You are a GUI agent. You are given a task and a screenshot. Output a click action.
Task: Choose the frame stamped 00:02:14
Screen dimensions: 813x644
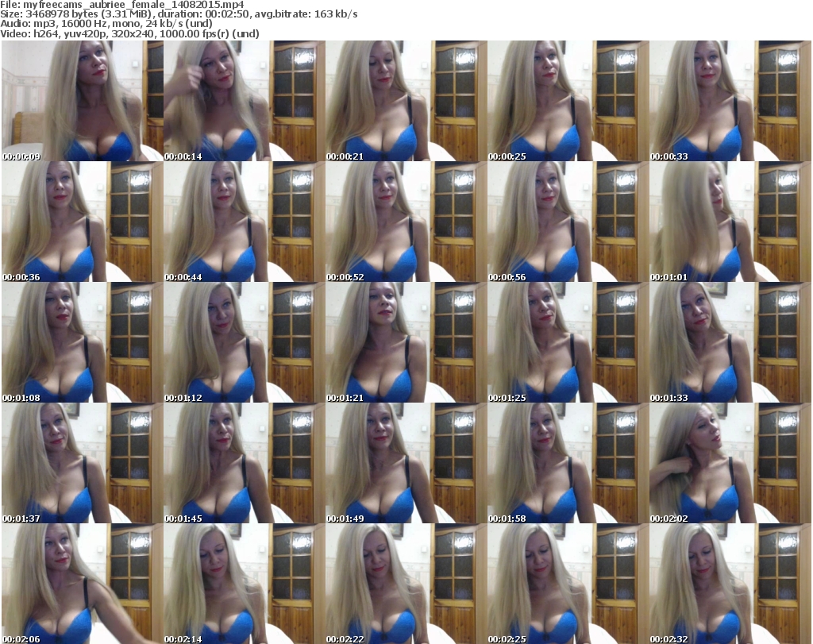pyautogui.click(x=245, y=584)
